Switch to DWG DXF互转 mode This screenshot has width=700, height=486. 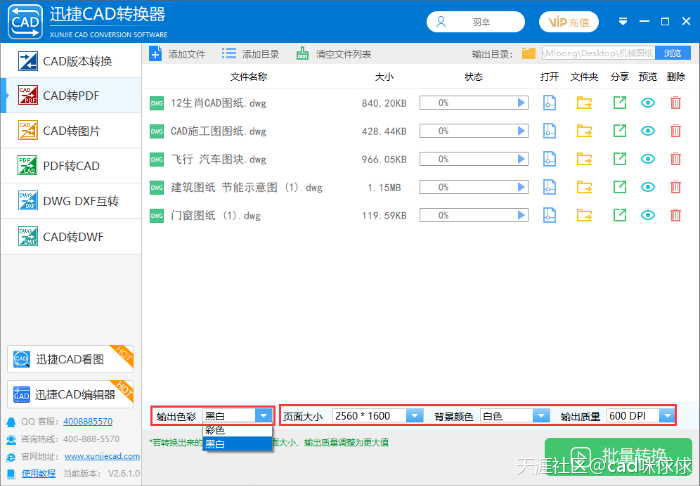[x=71, y=201]
